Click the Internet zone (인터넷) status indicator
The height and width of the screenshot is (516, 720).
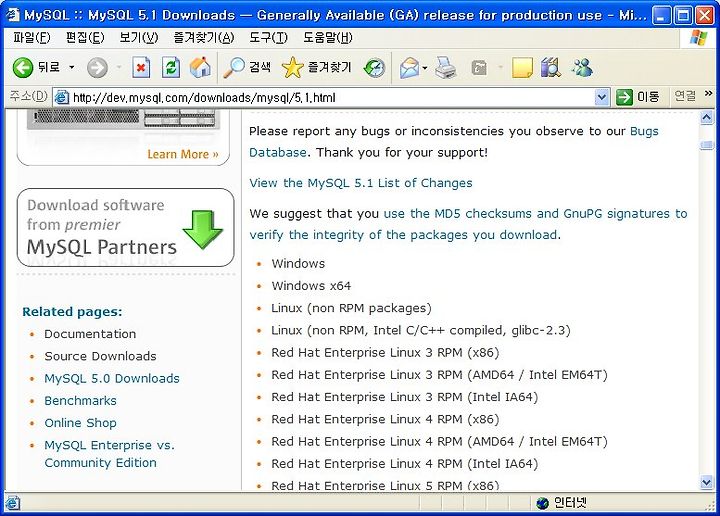[x=562, y=503]
